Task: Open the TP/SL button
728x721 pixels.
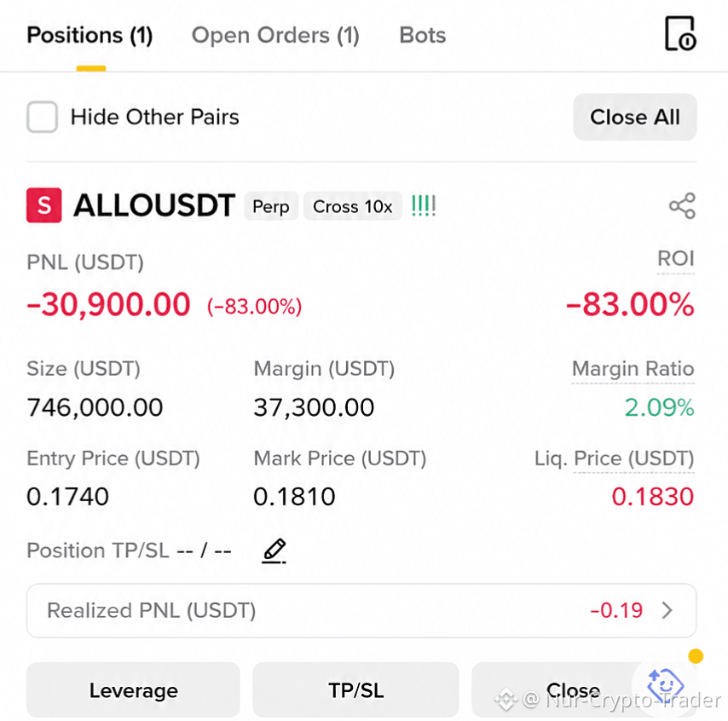Action: [355, 690]
